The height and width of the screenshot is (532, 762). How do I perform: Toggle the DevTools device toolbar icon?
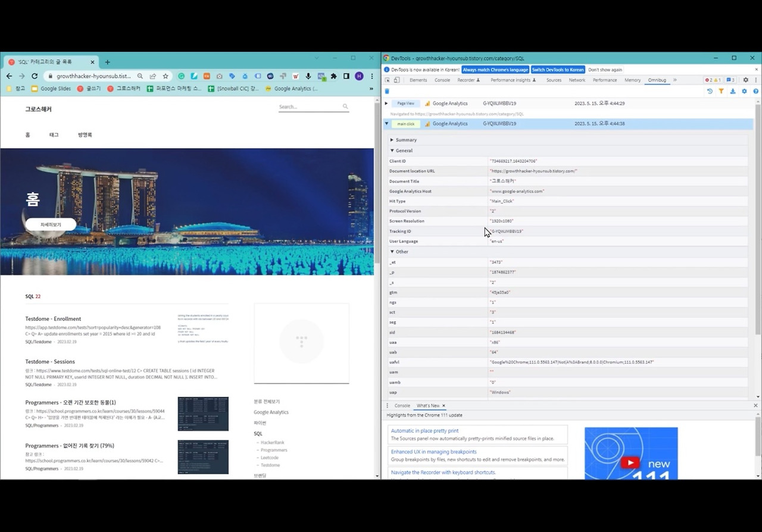point(397,80)
